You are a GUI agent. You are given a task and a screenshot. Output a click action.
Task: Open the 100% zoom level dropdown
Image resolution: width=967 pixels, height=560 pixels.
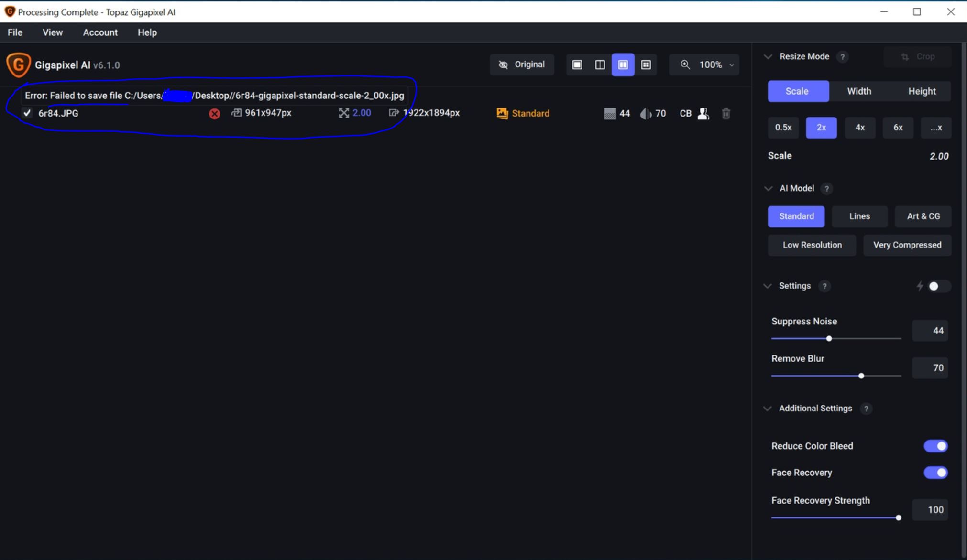click(716, 65)
